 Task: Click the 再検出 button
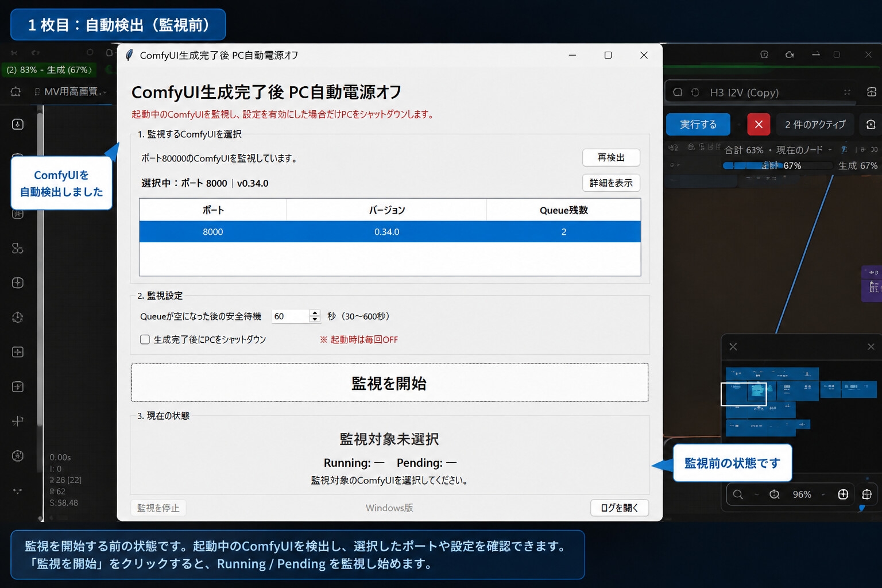coord(611,157)
